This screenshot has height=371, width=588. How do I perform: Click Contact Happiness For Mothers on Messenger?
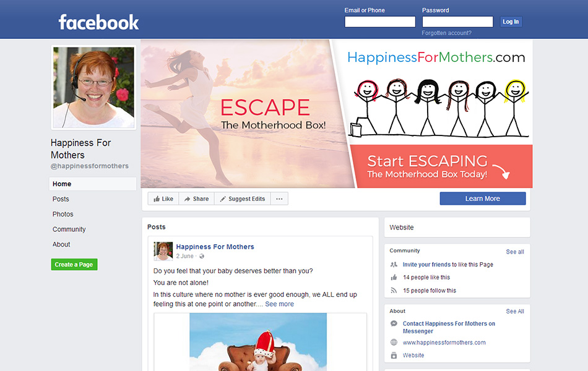(x=449, y=327)
